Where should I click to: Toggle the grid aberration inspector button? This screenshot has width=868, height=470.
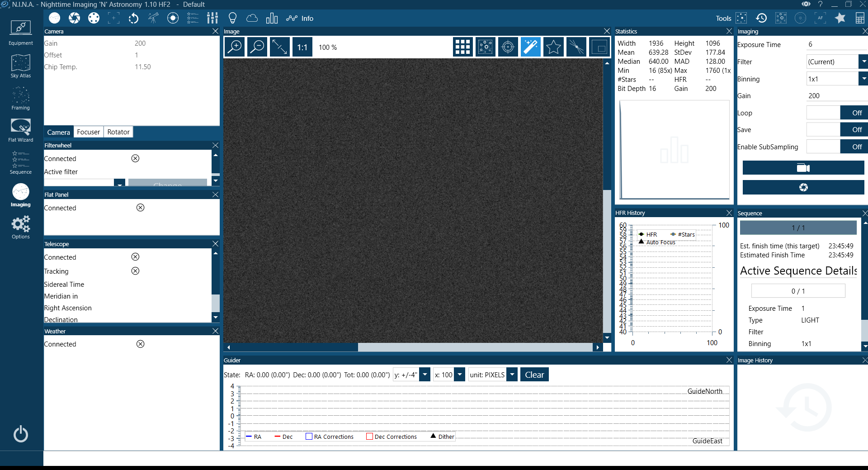point(462,47)
